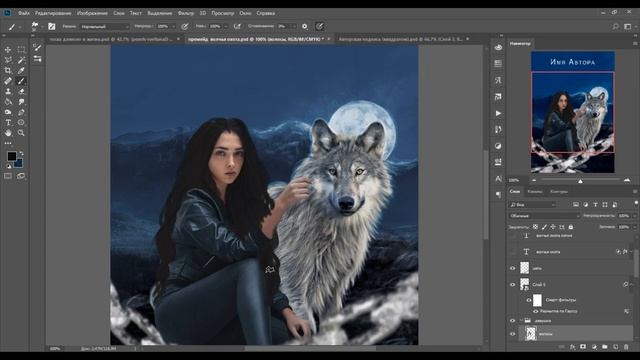Toggle Gaussian blur filter visibility eye

tap(536, 311)
